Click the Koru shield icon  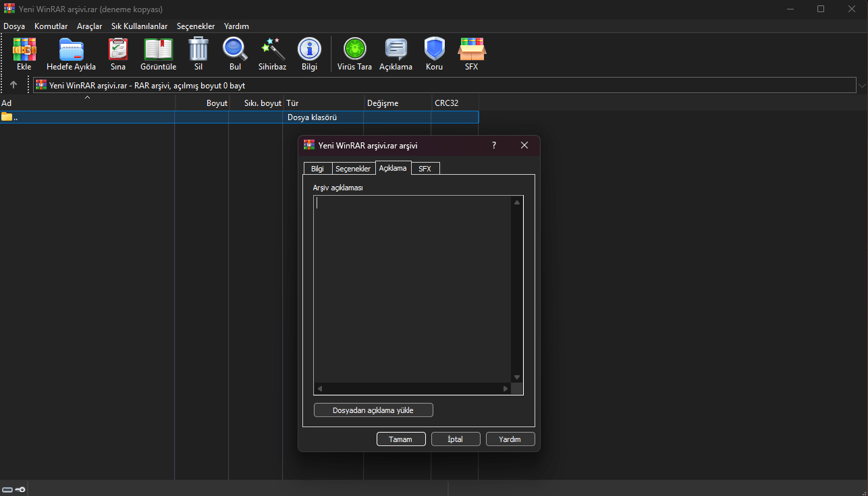click(434, 49)
